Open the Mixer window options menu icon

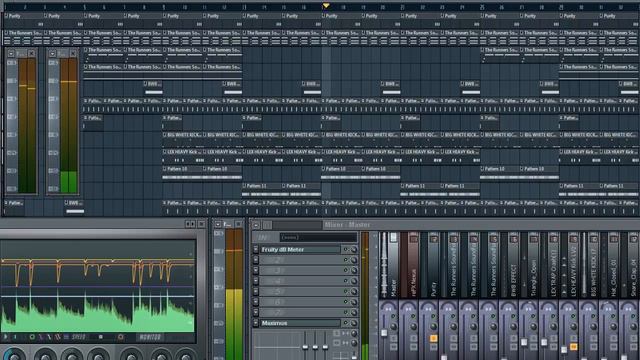[x=256, y=225]
